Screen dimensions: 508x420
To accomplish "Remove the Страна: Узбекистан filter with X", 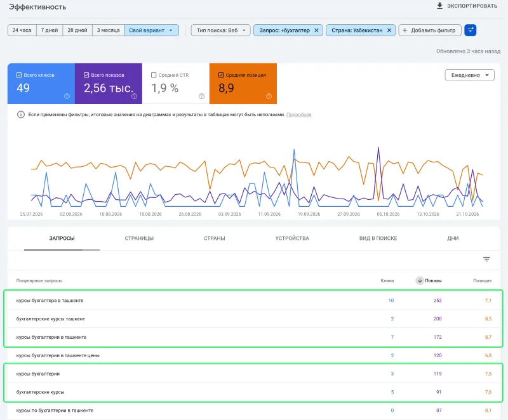I will [x=389, y=30].
